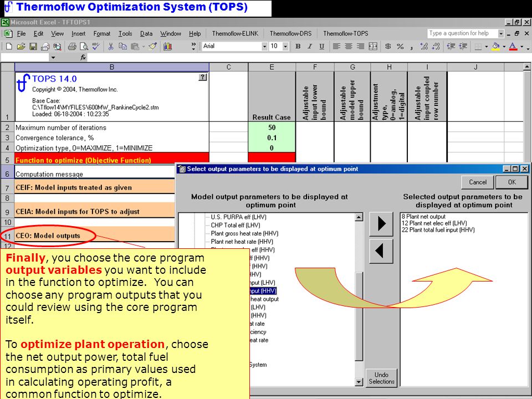Select '8 Plant net output' in selected list

[x=423, y=217]
